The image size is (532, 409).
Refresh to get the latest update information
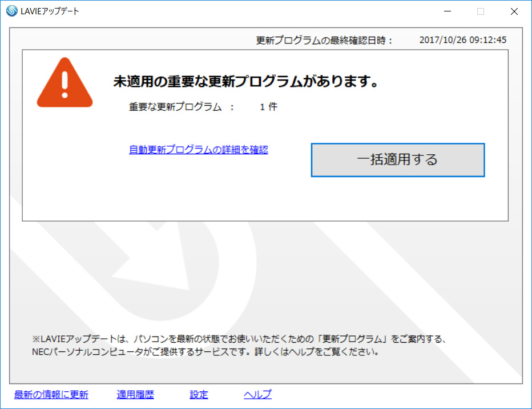coord(51,394)
